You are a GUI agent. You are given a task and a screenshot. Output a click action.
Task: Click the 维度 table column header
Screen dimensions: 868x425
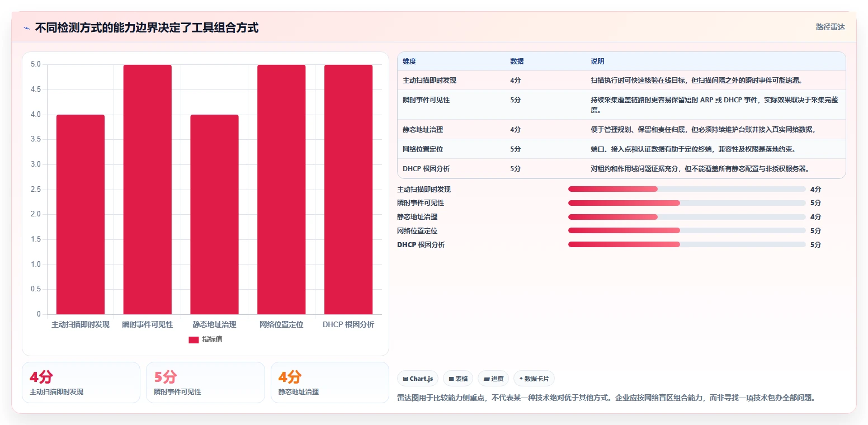pyautogui.click(x=409, y=61)
